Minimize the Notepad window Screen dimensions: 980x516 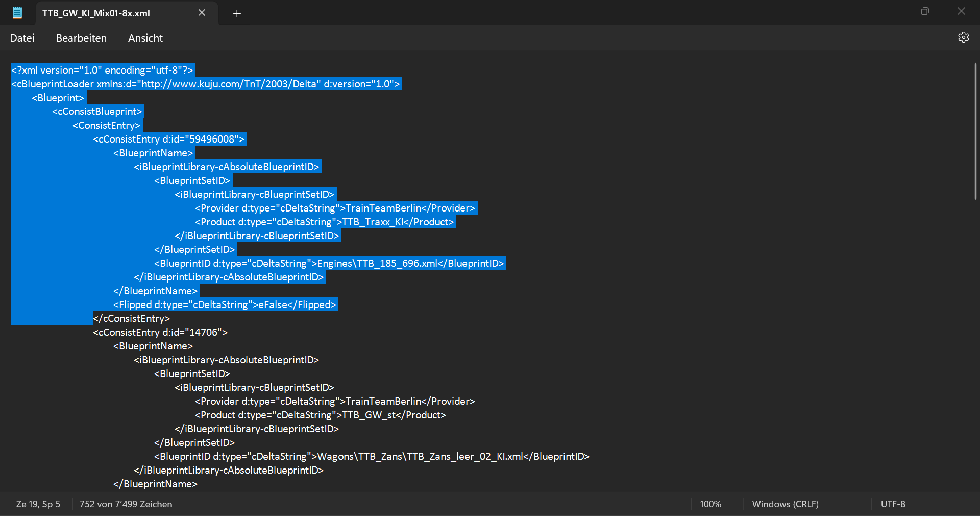890,11
